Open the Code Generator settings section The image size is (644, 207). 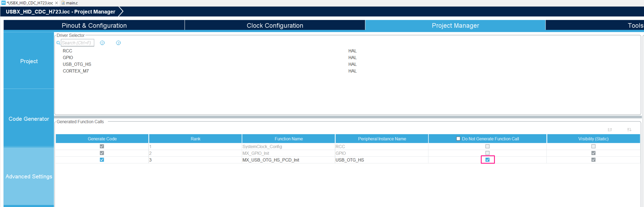click(x=29, y=119)
